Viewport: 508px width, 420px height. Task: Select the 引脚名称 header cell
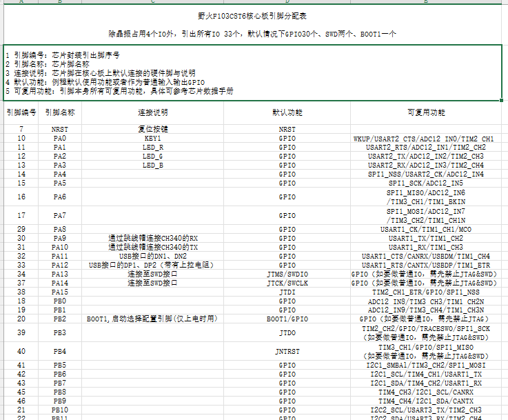[60, 112]
